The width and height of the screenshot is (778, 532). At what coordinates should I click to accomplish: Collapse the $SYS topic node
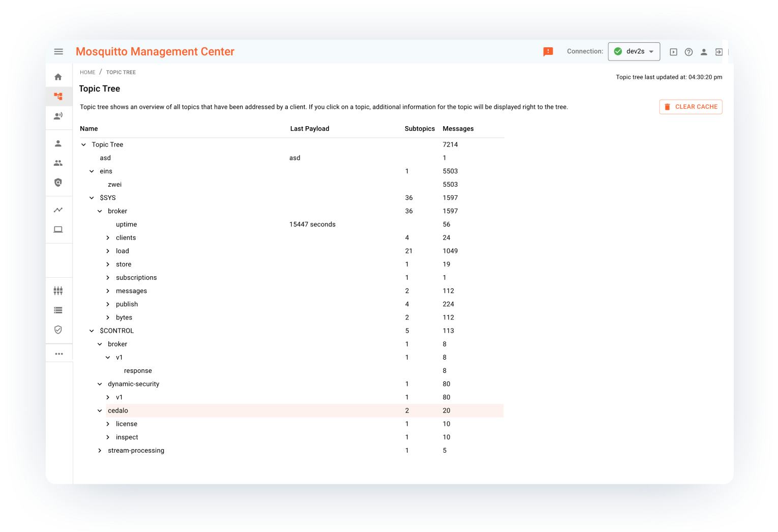pos(92,197)
